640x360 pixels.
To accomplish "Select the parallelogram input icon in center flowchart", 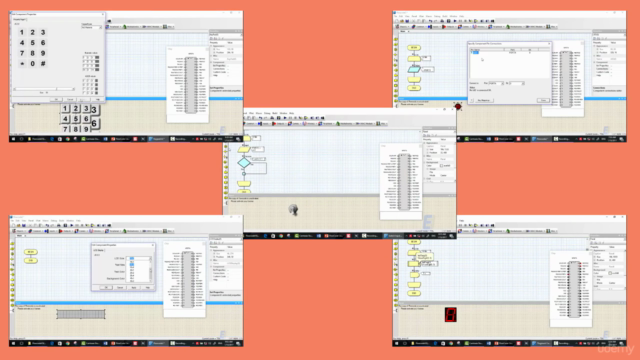I will (x=244, y=150).
